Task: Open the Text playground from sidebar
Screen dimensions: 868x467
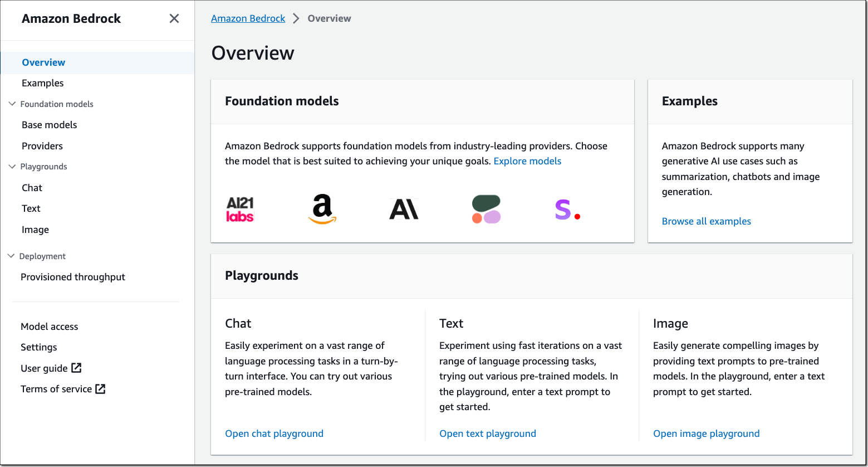Action: [x=31, y=208]
